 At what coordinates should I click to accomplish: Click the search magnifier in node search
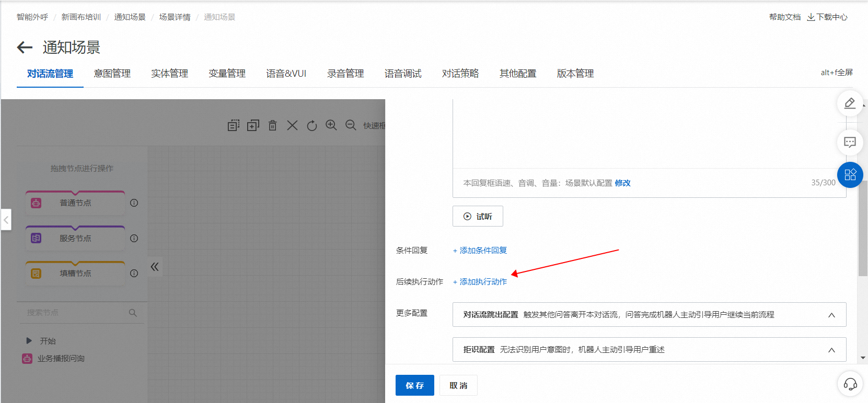point(133,313)
